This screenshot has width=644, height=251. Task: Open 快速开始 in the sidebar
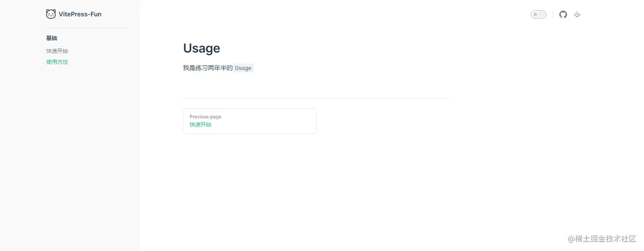[57, 51]
